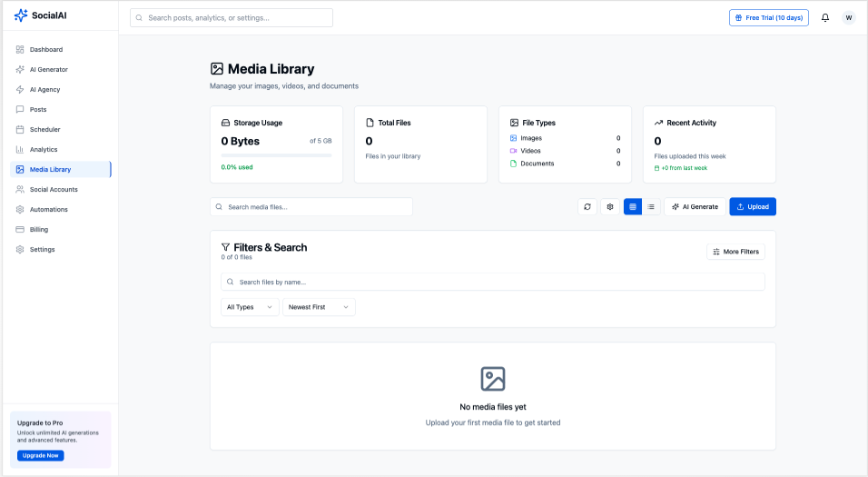Open the user avatar W menu
868x477 pixels.
(x=848, y=17)
